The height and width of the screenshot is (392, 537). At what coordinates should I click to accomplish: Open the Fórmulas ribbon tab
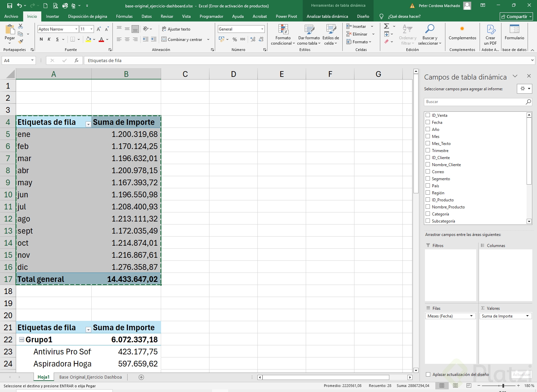coord(124,16)
